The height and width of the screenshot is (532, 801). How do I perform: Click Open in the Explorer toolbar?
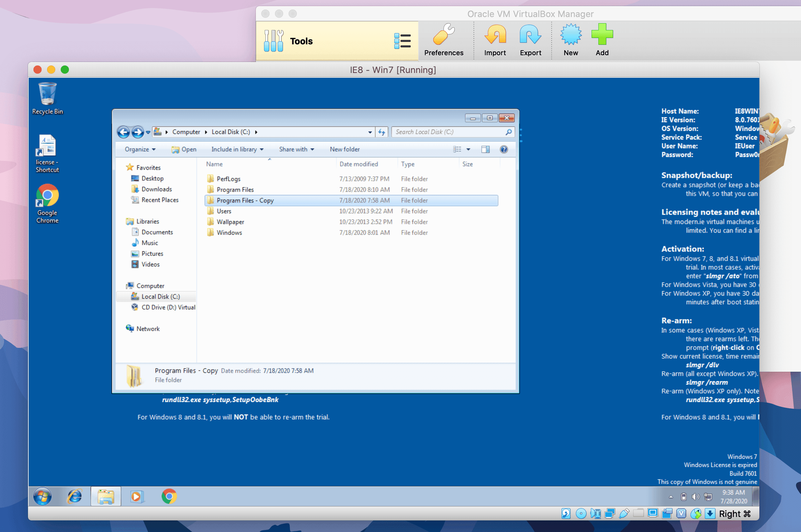pos(184,149)
